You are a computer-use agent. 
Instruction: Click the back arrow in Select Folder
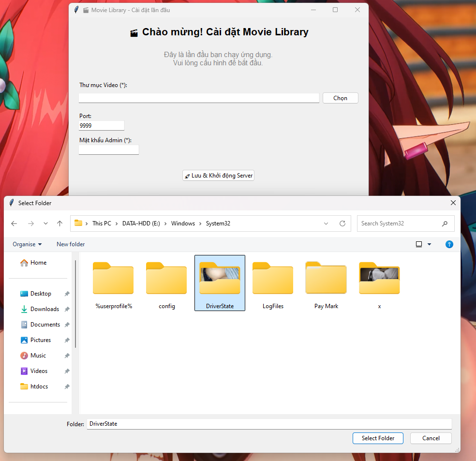tap(14, 223)
